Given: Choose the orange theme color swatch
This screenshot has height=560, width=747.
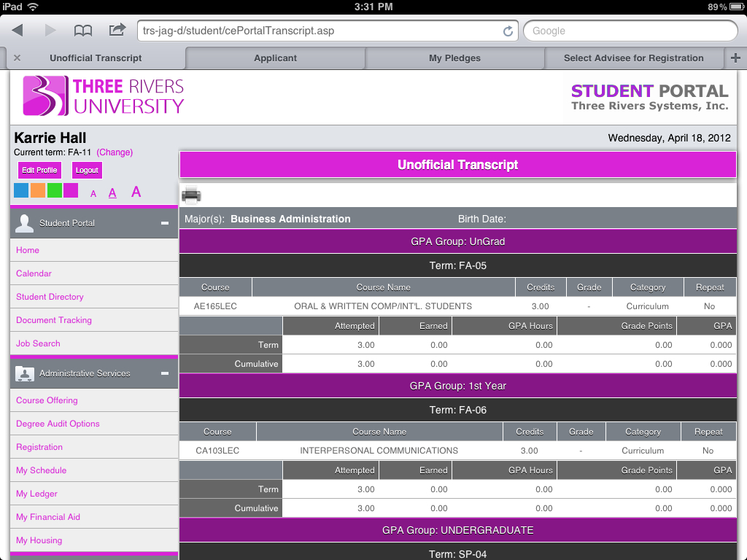Looking at the screenshot, I should click(x=38, y=191).
